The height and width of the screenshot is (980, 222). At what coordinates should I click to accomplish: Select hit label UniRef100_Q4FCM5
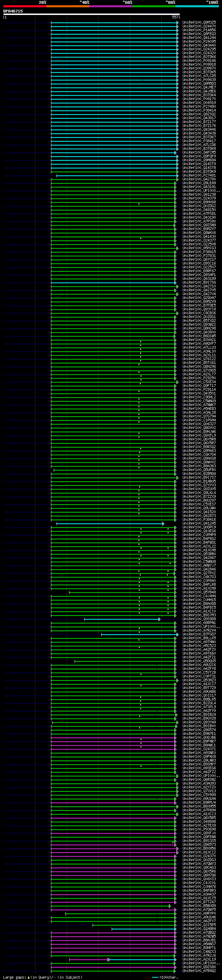point(199,152)
